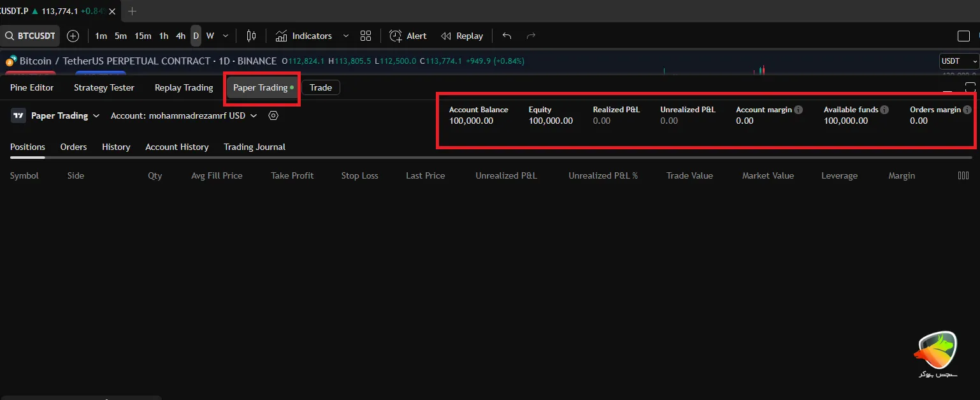This screenshot has width=980, height=400.
Task: Open the column settings icon in Positions table
Action: pos(963,175)
